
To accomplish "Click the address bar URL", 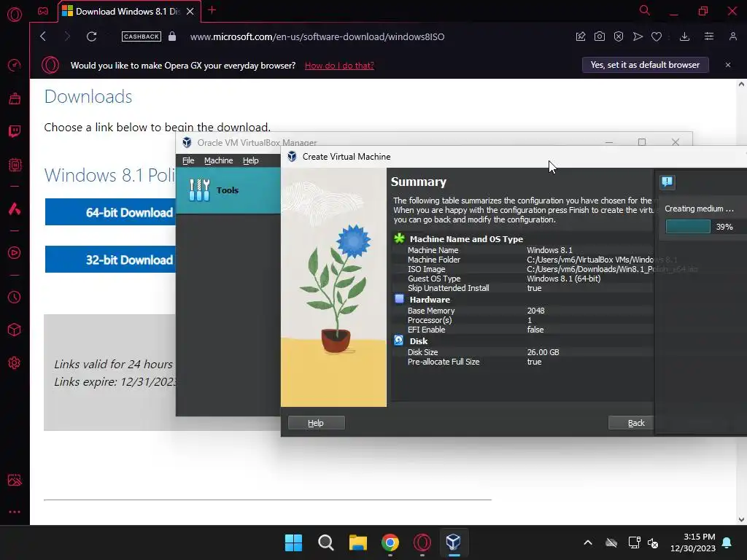I will pyautogui.click(x=317, y=36).
